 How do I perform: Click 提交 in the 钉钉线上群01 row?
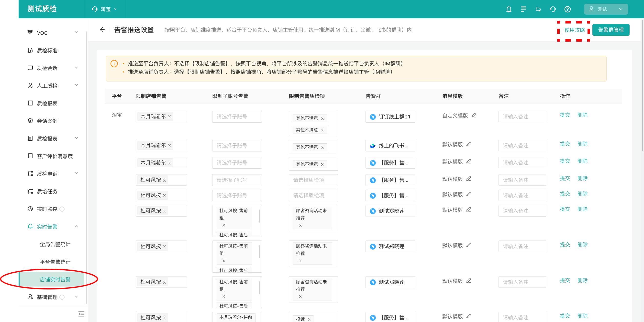coord(565,115)
